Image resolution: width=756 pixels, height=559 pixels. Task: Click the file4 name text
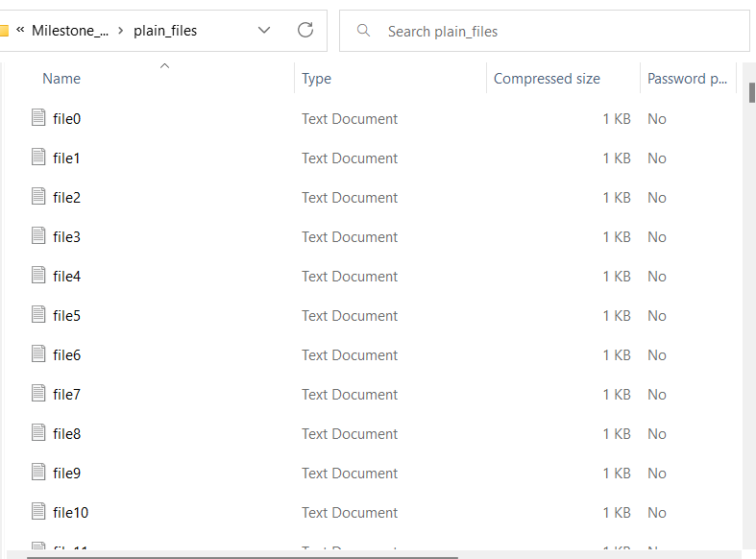click(66, 276)
